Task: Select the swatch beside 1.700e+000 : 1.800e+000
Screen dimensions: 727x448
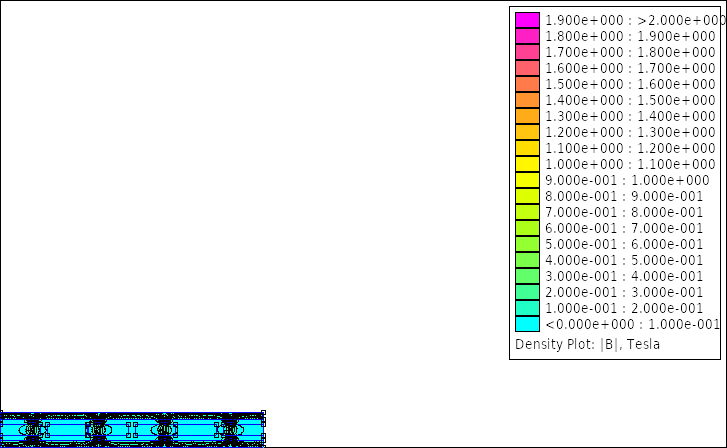Action: click(x=527, y=52)
